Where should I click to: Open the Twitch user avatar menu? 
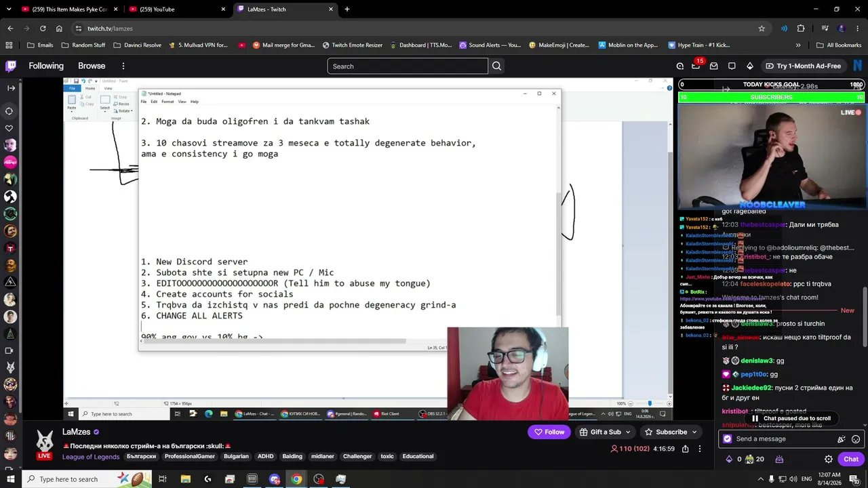(857, 66)
